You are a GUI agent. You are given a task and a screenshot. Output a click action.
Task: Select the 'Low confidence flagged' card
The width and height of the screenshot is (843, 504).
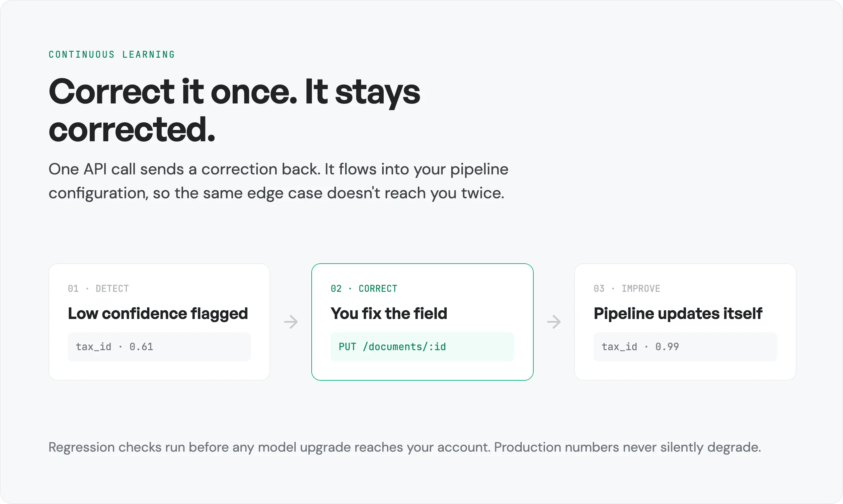tap(159, 322)
